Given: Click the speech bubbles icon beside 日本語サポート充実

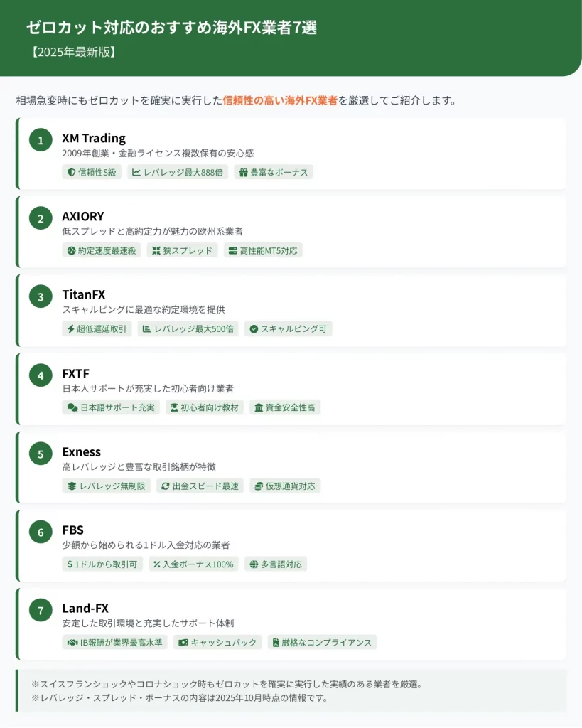Looking at the screenshot, I should click(72, 407).
